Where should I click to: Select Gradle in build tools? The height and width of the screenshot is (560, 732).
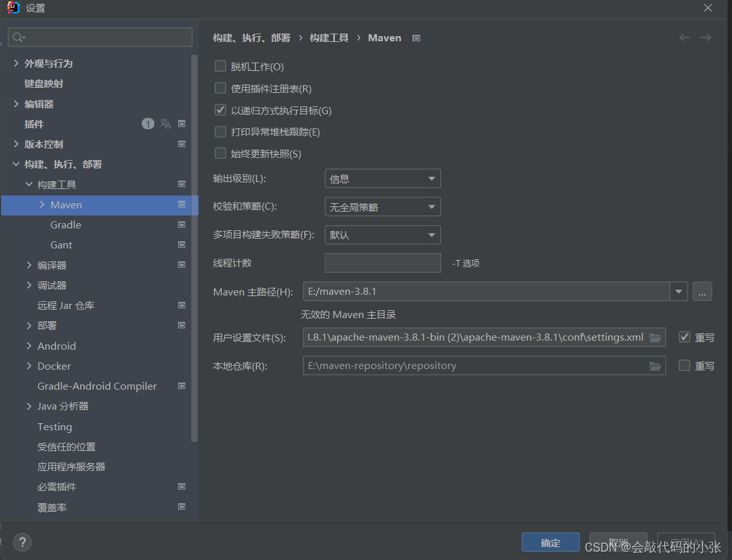pos(66,225)
